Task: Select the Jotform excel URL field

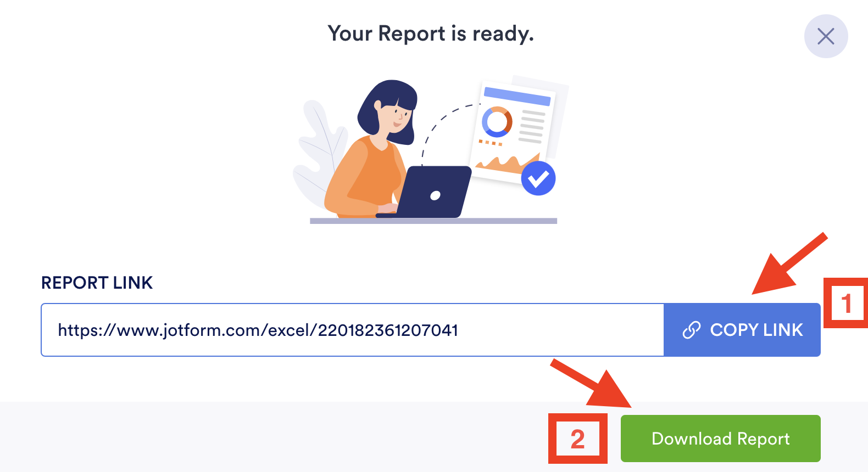Action: [352, 330]
